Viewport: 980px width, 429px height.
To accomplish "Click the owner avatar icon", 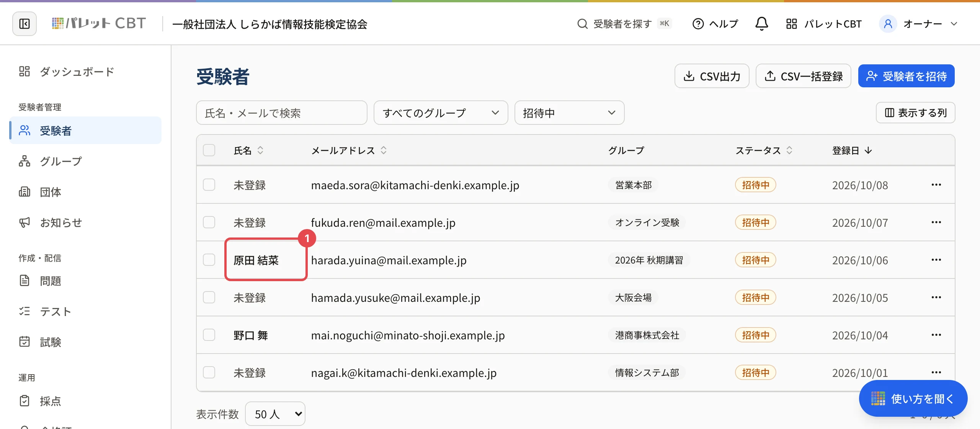I will point(888,24).
